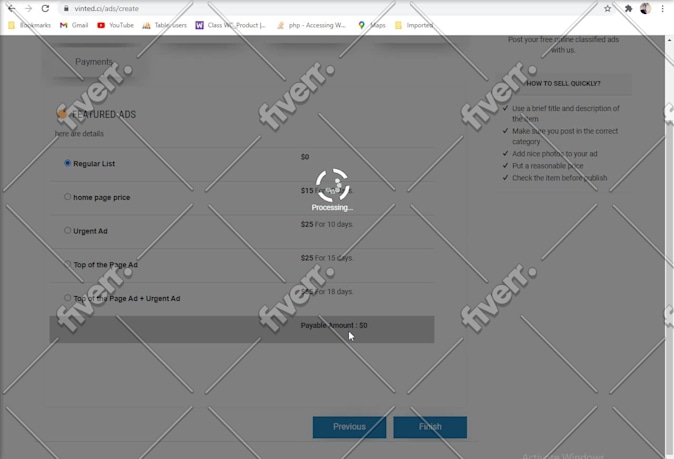Click the Finish button
Screen dimensions: 674x459
430,427
